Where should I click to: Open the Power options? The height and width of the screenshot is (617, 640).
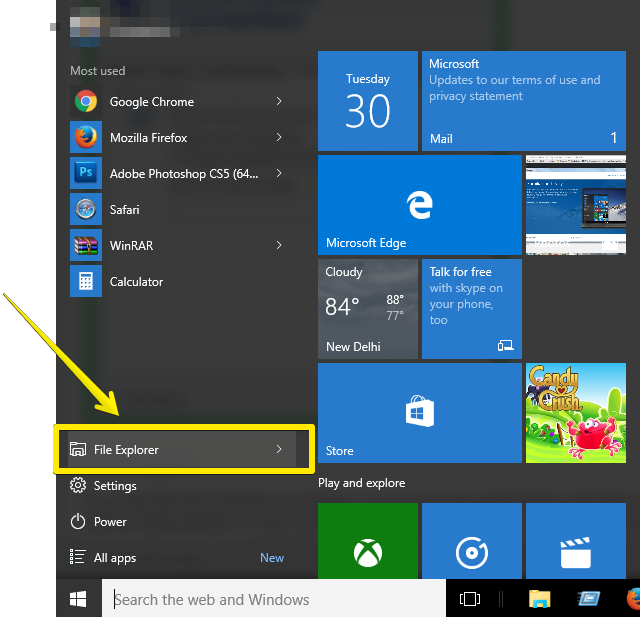click(182, 522)
